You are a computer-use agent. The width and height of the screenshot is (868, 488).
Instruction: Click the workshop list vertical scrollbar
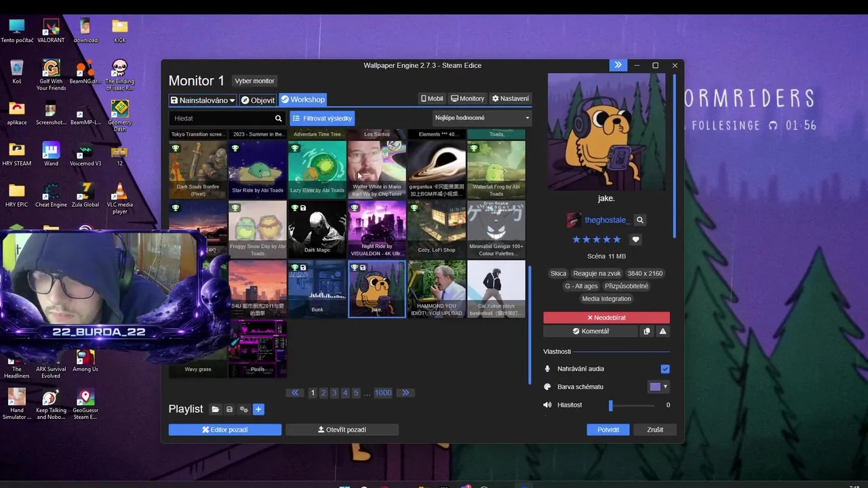pos(530,325)
